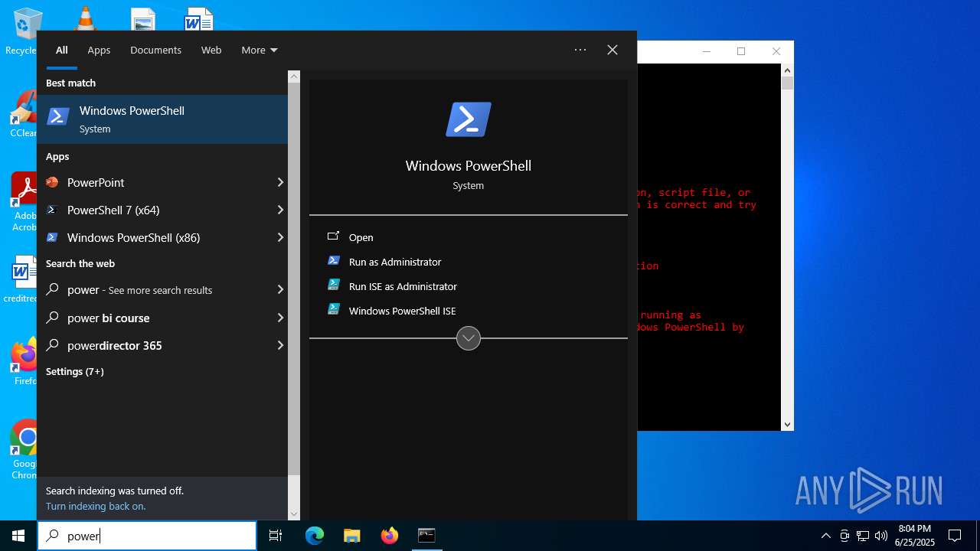Expand PowerShell 7 (x64) chevron
The image size is (980, 551).
point(280,210)
